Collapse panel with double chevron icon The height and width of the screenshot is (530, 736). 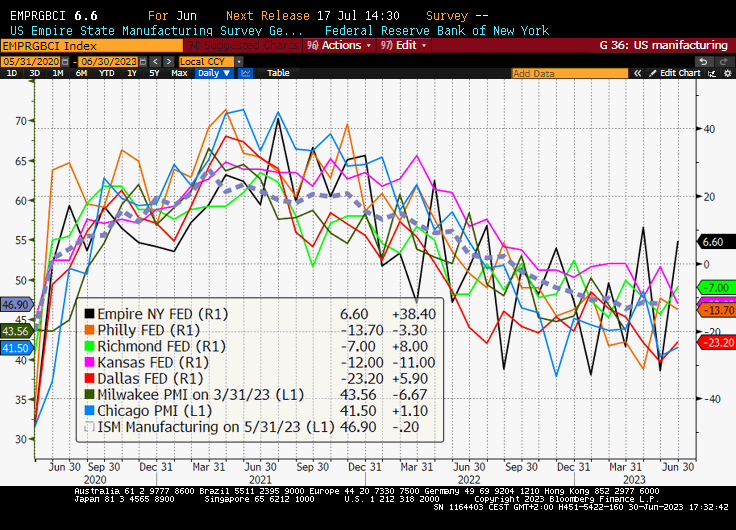637,73
